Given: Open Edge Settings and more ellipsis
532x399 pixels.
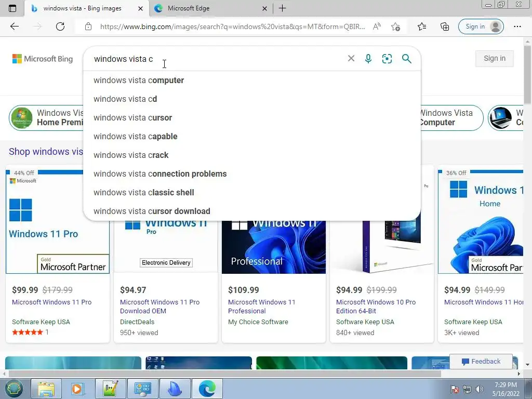Looking at the screenshot, I should pyautogui.click(x=517, y=26).
